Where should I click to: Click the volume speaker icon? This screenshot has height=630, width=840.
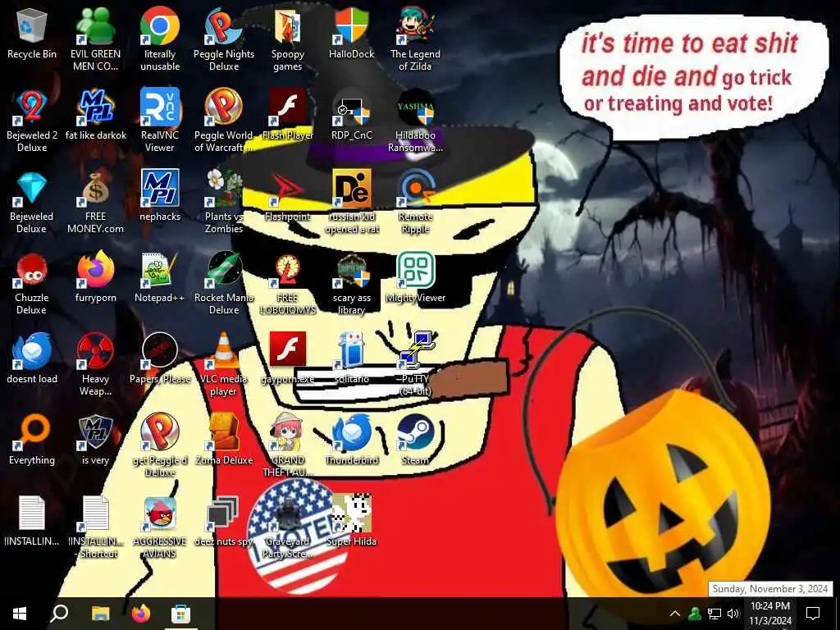pos(733,614)
